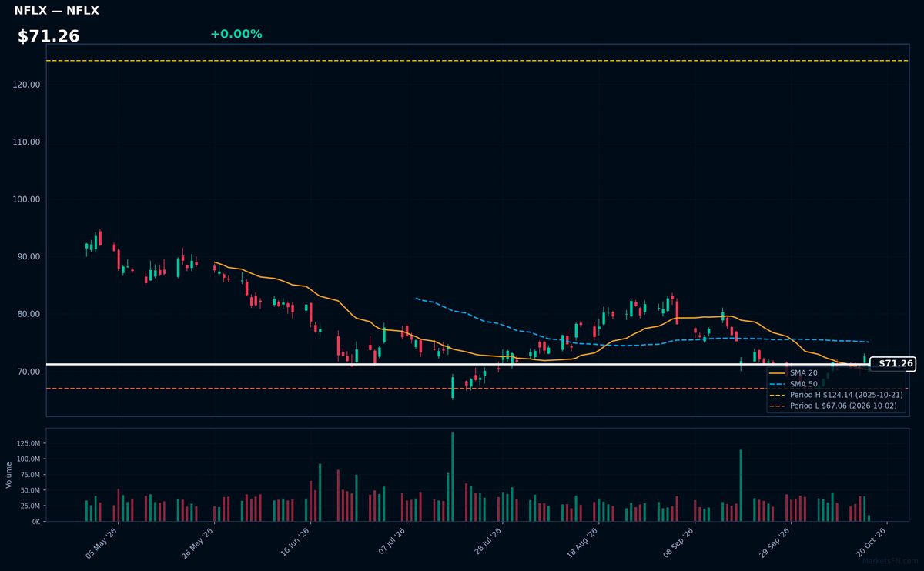Click the 110.00 price axis label

[27, 142]
